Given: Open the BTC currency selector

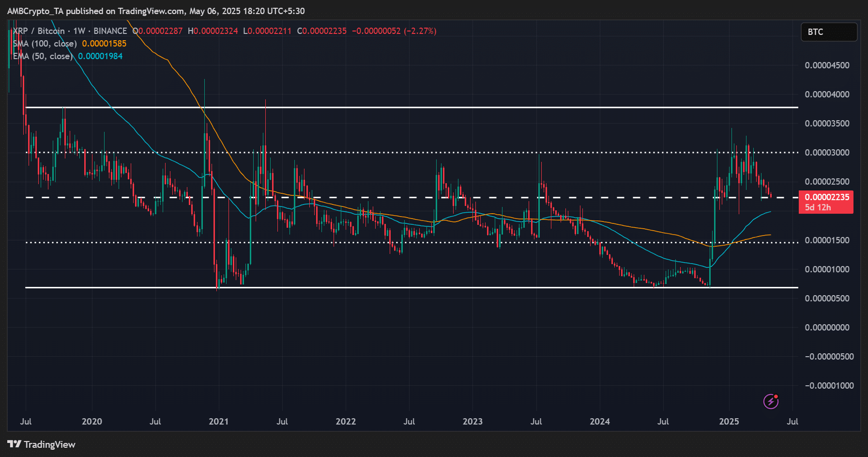Looking at the screenshot, I should (x=829, y=32).
